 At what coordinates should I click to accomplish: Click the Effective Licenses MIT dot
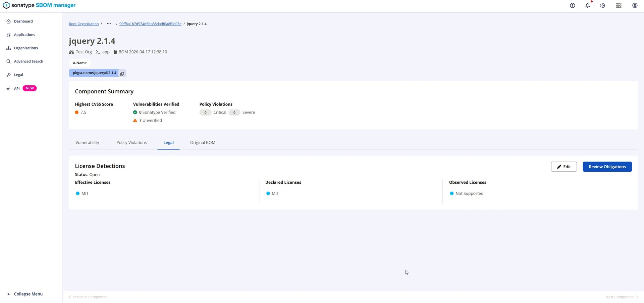(78, 193)
